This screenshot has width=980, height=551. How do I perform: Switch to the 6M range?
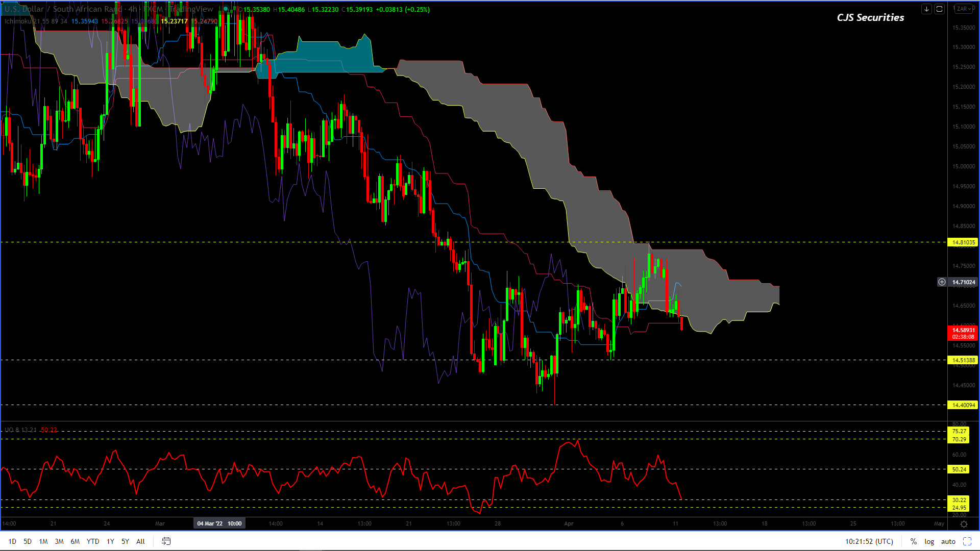tap(75, 541)
